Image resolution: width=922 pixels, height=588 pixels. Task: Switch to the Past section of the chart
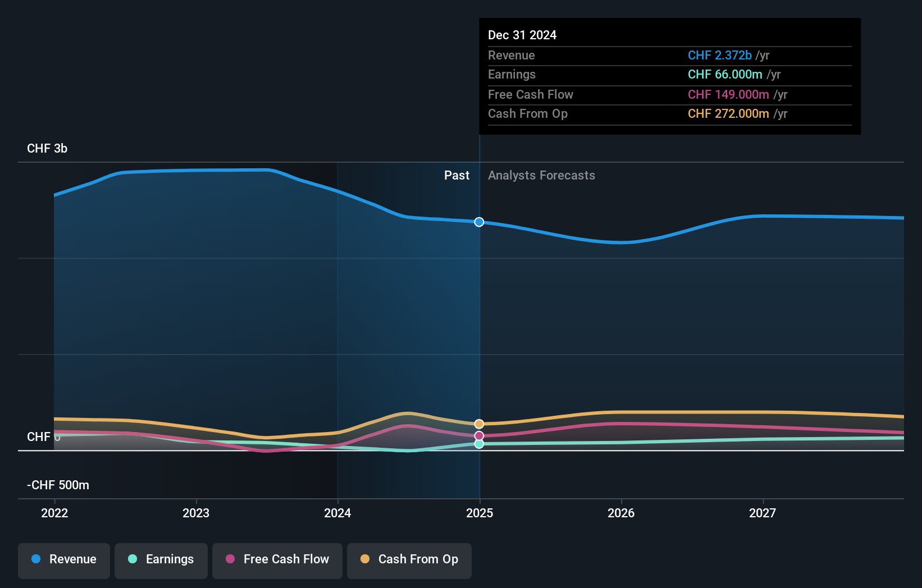click(x=457, y=175)
